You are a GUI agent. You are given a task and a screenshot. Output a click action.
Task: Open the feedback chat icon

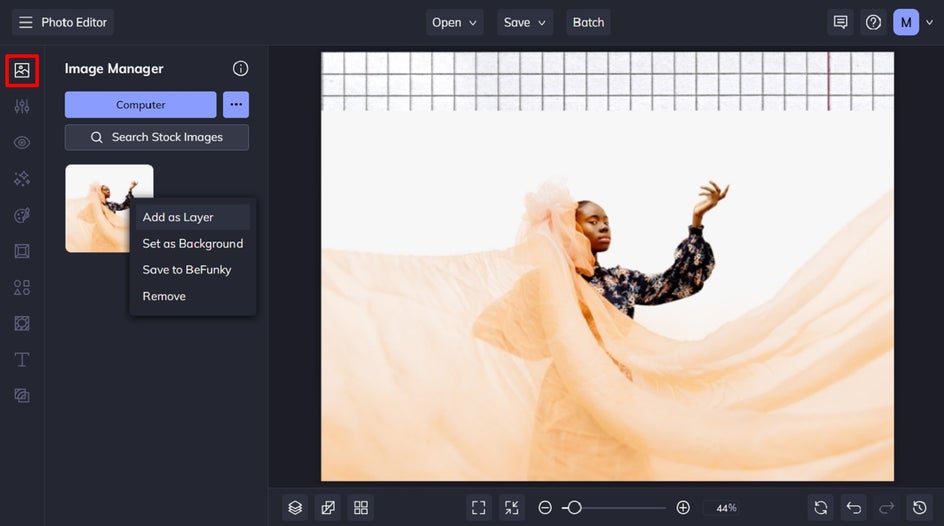pos(840,22)
